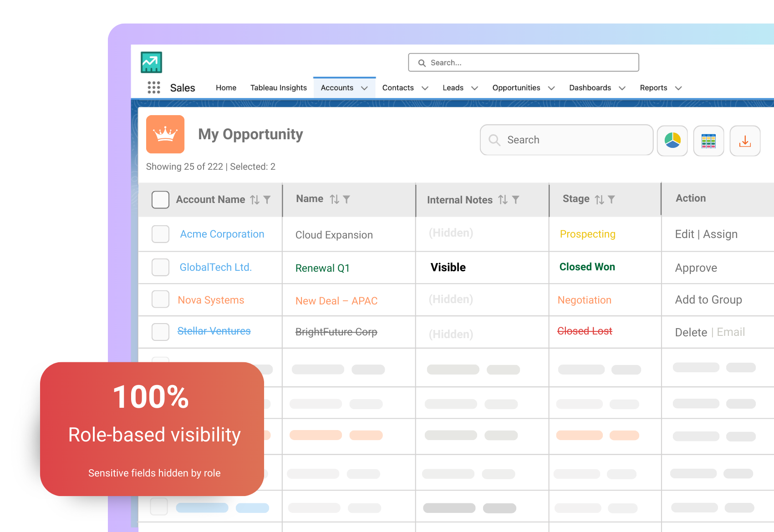774x532 pixels.
Task: Open the pie chart view button
Action: point(672,141)
